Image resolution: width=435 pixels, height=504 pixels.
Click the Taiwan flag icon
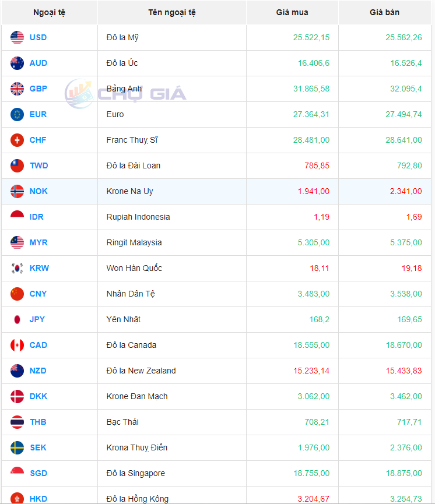pyautogui.click(x=17, y=165)
